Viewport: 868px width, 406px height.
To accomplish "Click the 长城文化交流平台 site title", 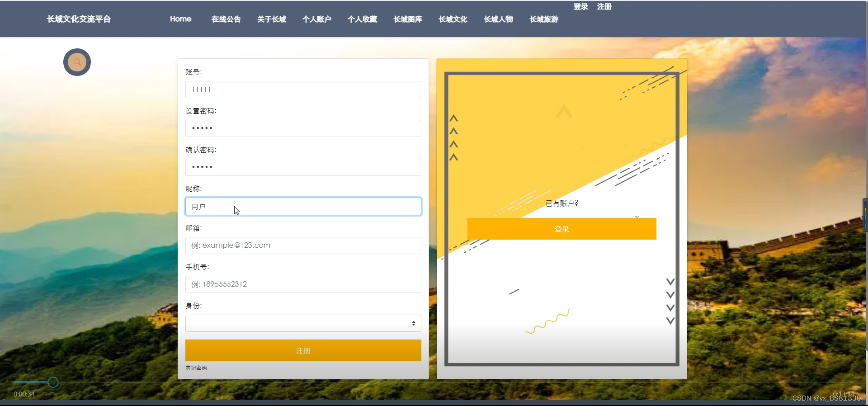I will coord(79,19).
